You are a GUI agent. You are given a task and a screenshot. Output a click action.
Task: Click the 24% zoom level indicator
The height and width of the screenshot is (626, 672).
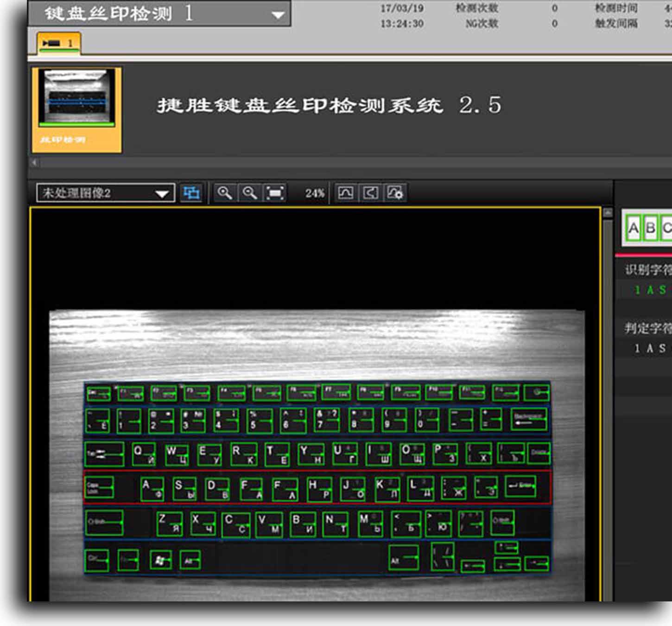click(315, 193)
